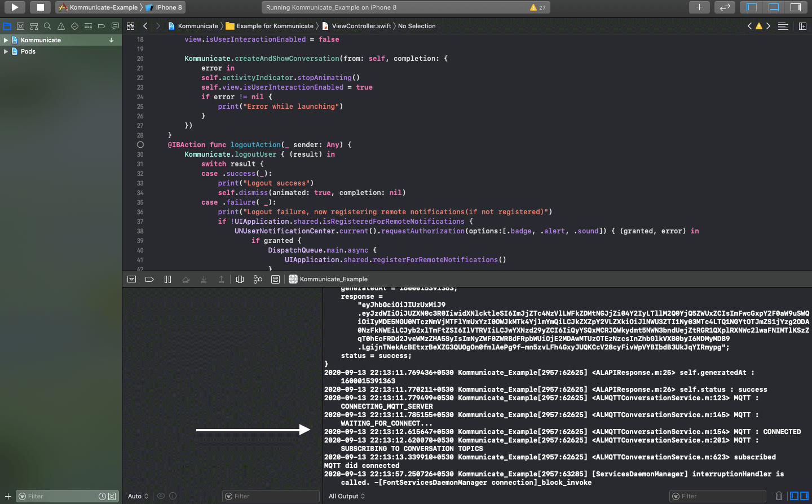Show the Project navigator folder icon
This screenshot has width=812, height=504.
pyautogui.click(x=7, y=26)
